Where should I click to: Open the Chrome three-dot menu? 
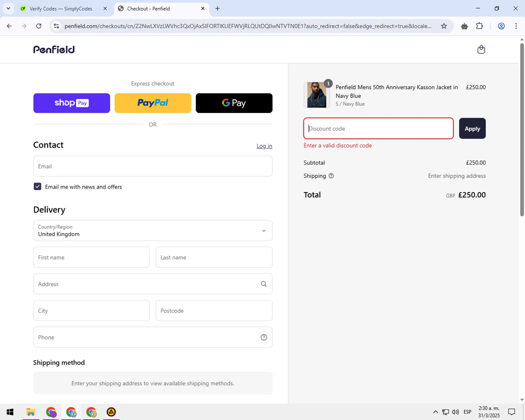coord(516,26)
